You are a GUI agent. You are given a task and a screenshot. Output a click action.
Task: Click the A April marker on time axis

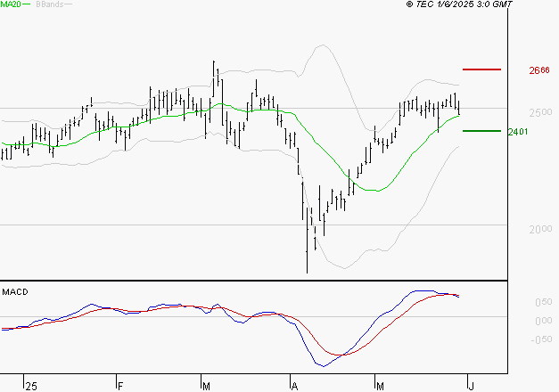(x=294, y=387)
